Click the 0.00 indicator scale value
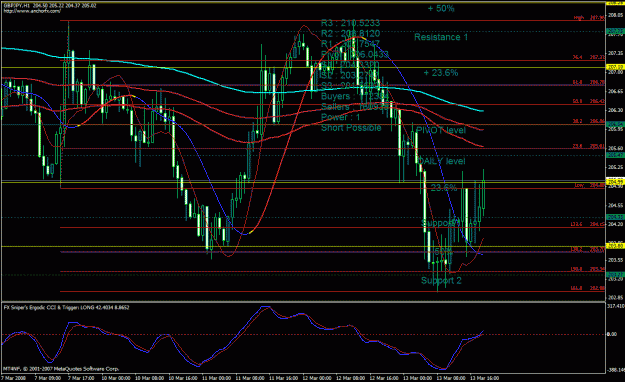625x382 pixels. coord(612,334)
